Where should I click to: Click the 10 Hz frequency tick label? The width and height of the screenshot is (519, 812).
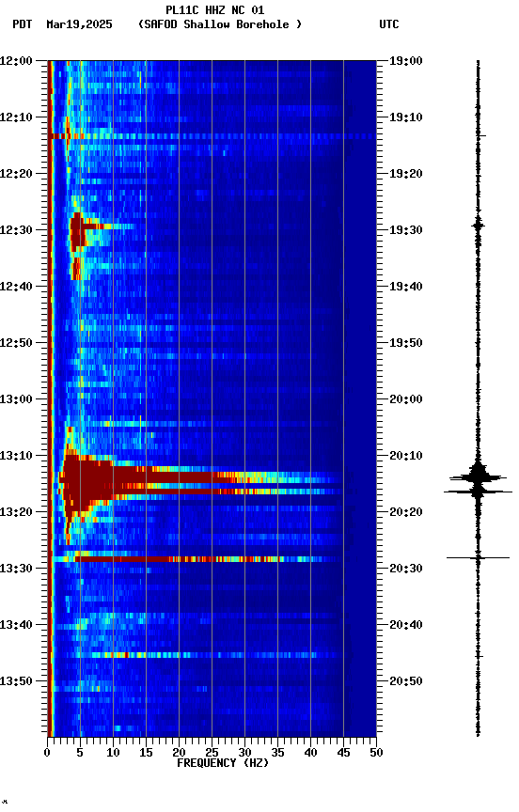tap(113, 753)
